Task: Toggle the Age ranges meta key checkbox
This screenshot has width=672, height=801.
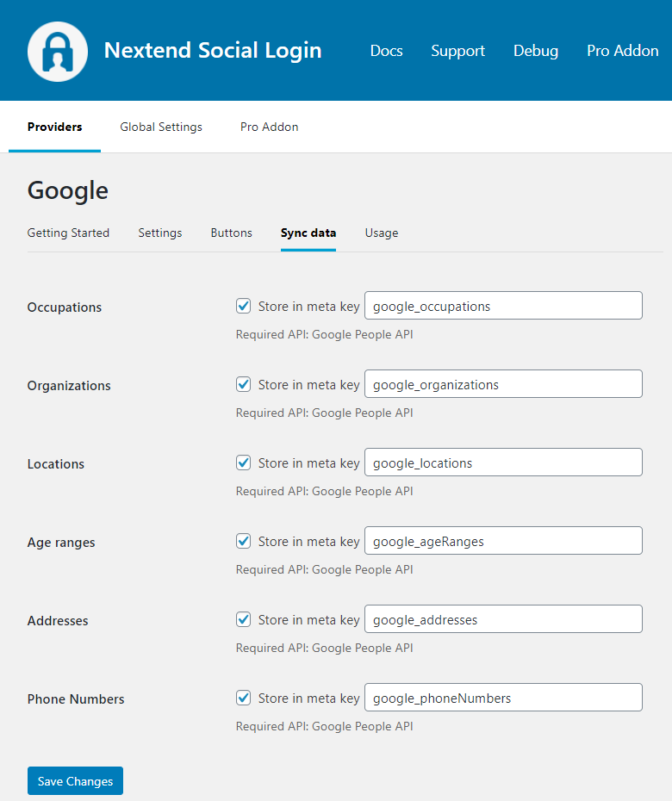Action: coord(244,541)
